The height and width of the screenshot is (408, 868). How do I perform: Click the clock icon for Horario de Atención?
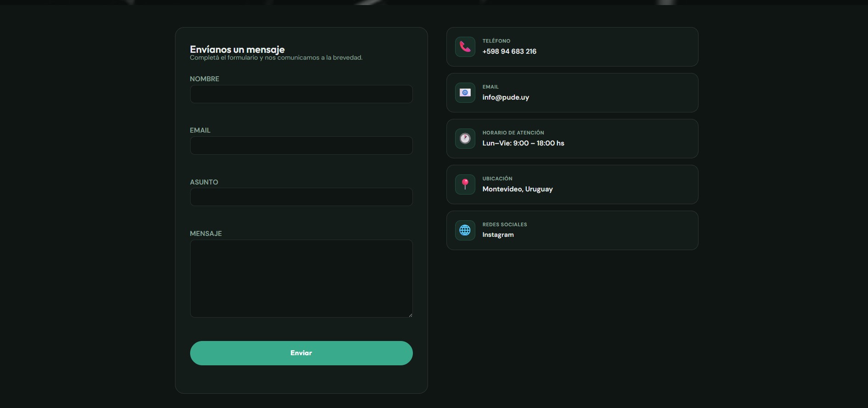tap(465, 139)
